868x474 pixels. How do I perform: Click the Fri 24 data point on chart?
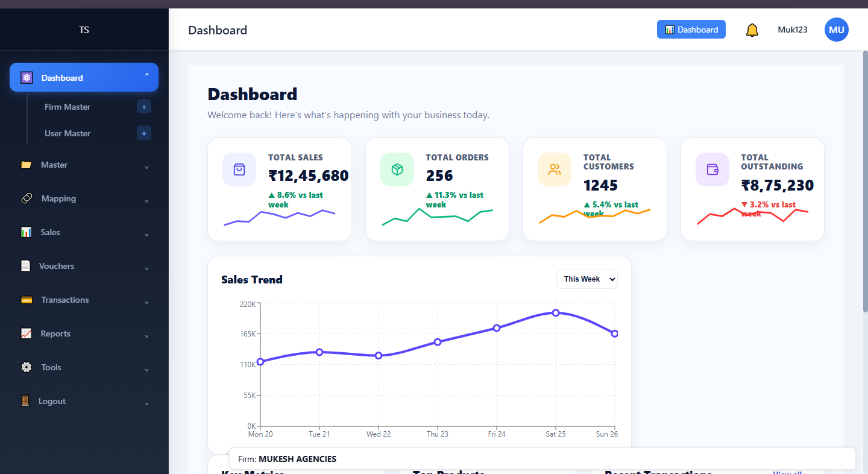click(x=497, y=328)
